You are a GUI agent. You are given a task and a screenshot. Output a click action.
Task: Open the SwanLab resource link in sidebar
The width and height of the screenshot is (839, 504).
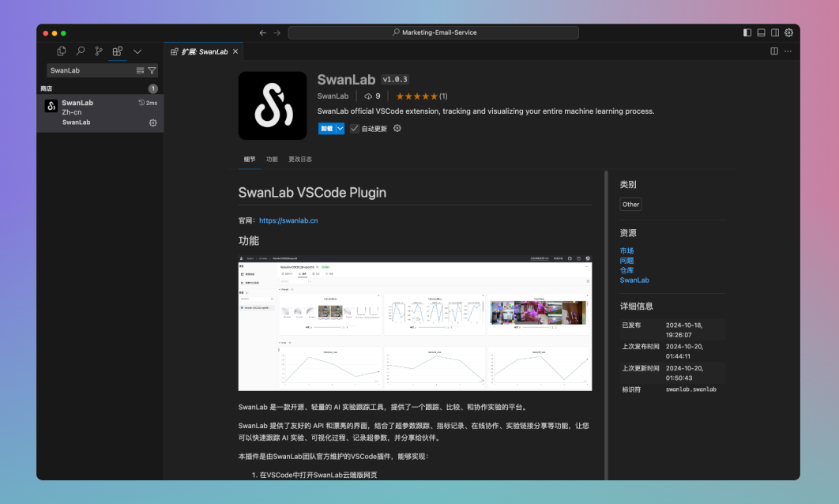click(634, 280)
